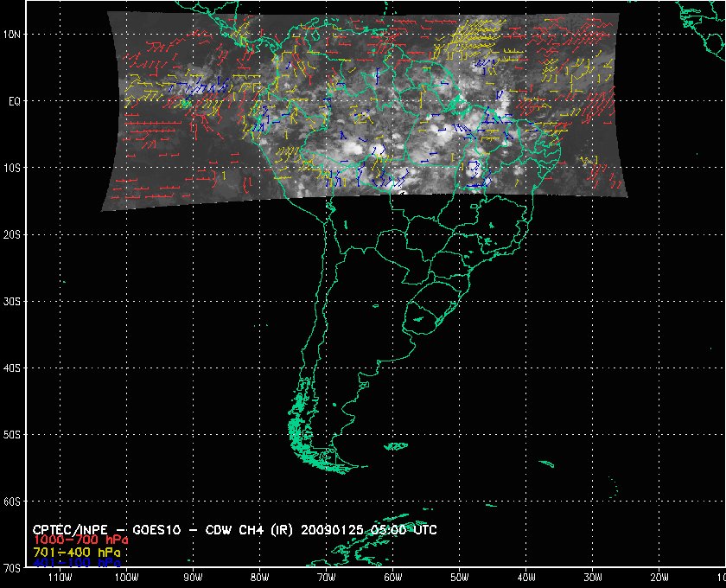
Task: Select the EQ equator label
Action: tap(13, 101)
